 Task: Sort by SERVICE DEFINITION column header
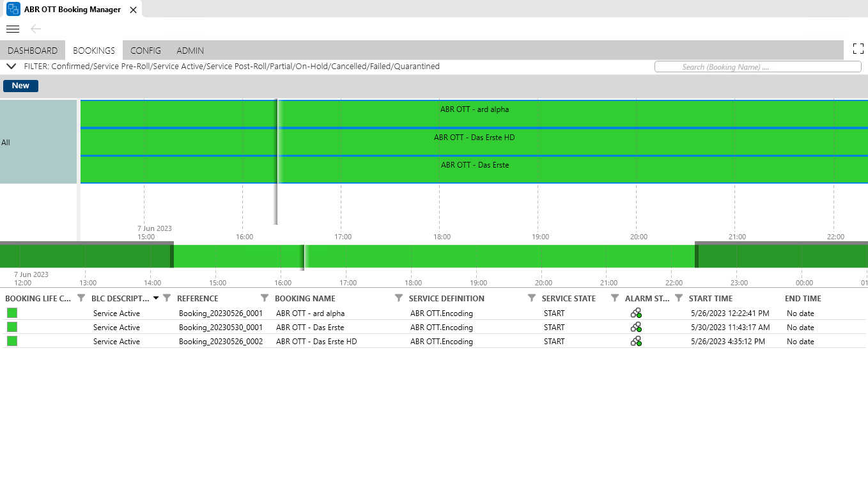click(447, 298)
